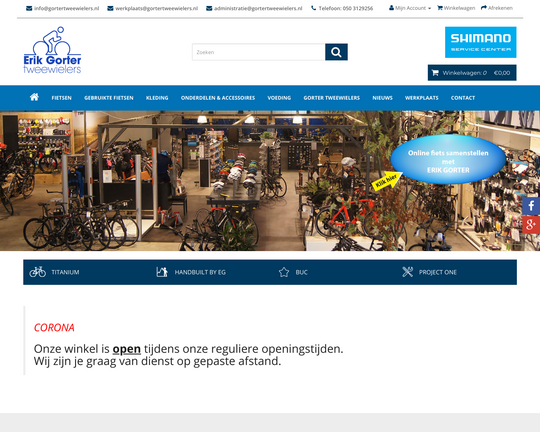
Task: Click the icon beside Handbuilt by EG
Action: tap(162, 272)
